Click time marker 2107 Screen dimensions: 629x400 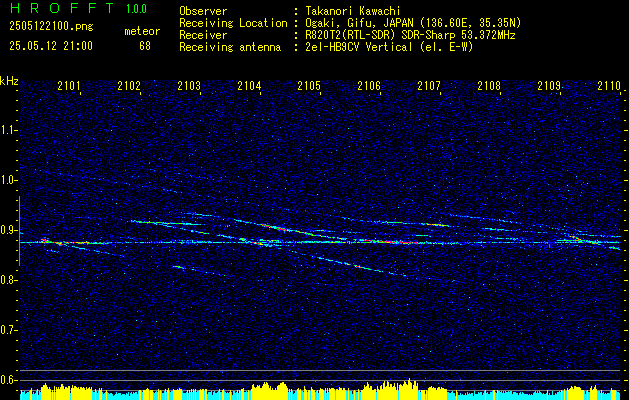[429, 86]
